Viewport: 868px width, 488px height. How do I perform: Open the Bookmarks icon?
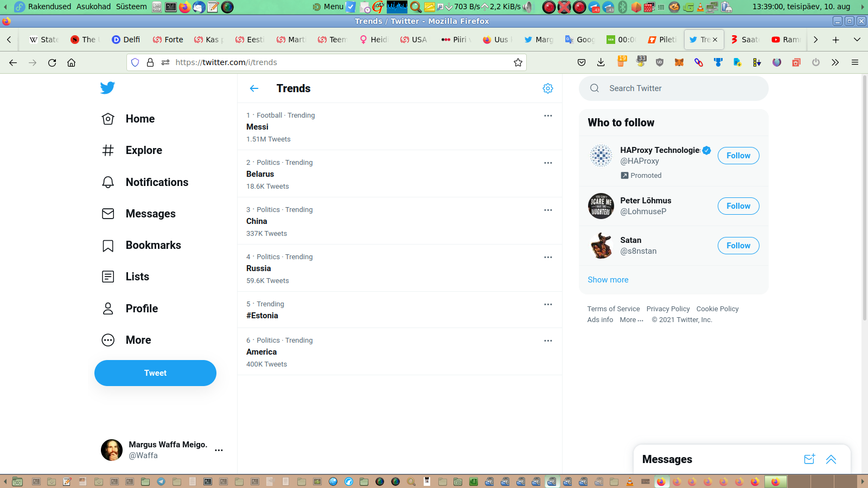pyautogui.click(x=108, y=246)
